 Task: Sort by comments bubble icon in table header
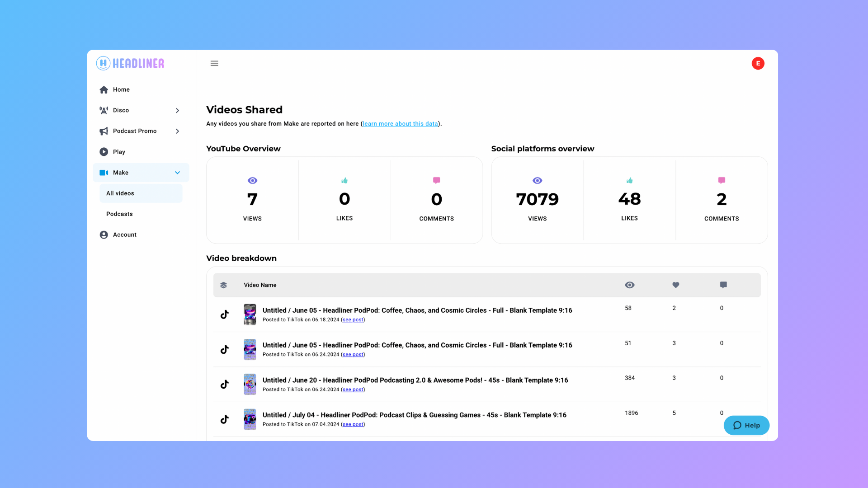pyautogui.click(x=723, y=285)
